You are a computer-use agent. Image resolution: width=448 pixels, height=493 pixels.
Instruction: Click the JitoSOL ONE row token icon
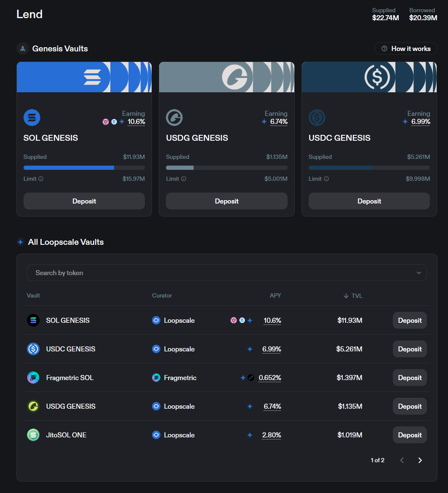(33, 435)
